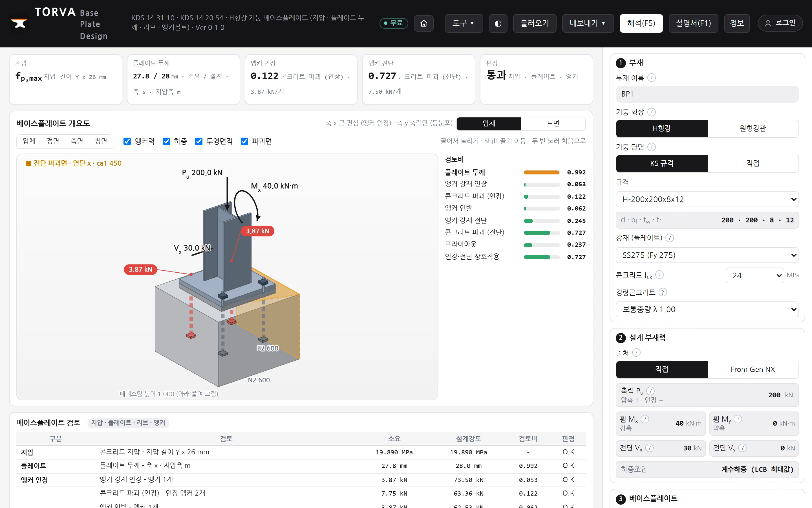The image size is (812, 508).
Task: Select the 측면 view tab
Action: tap(77, 141)
